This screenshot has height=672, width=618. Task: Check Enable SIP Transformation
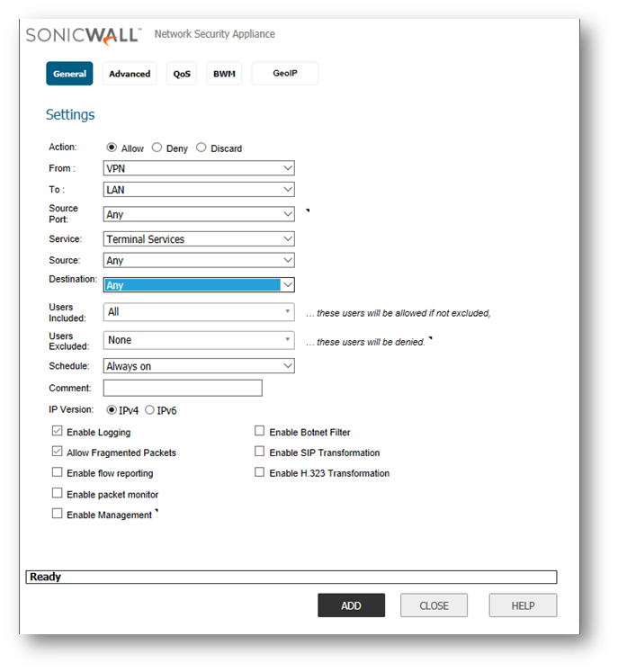pos(260,452)
